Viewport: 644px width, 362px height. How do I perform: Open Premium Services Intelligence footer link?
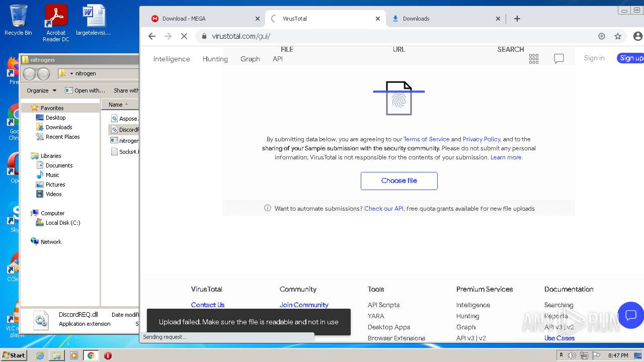pyautogui.click(x=473, y=305)
